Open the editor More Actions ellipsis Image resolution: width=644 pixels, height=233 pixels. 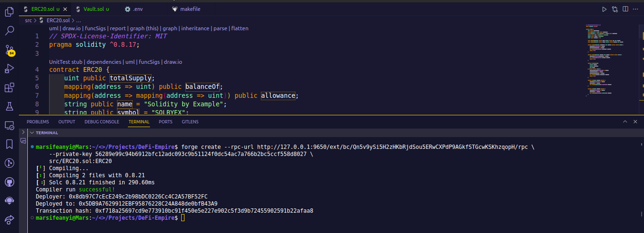click(636, 9)
